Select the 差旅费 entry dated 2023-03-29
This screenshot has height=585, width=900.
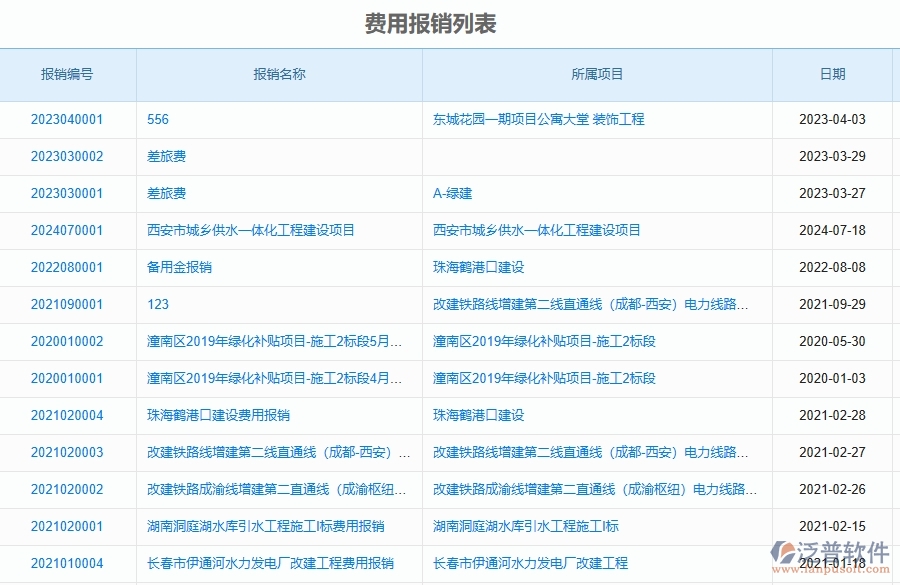[165, 157]
